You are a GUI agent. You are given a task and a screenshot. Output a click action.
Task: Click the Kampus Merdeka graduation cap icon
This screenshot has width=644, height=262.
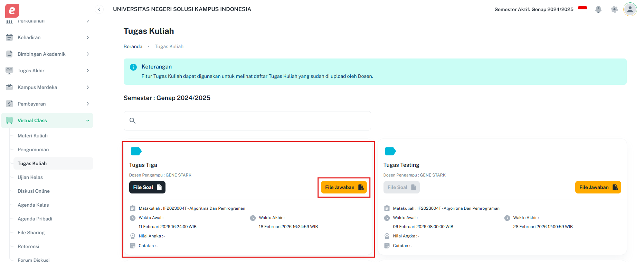9,87
